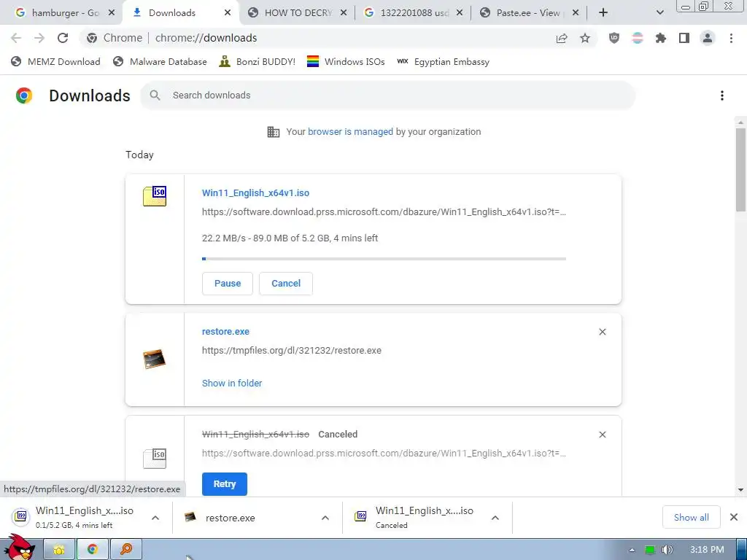The image size is (747, 560).
Task: Click the striped flag extension icon
Action: pyautogui.click(x=638, y=38)
